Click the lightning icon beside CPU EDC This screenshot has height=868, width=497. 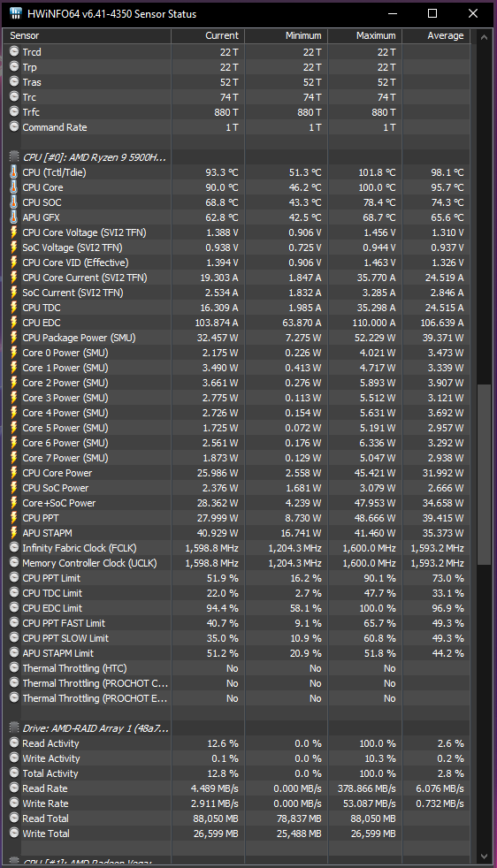pos(14,322)
